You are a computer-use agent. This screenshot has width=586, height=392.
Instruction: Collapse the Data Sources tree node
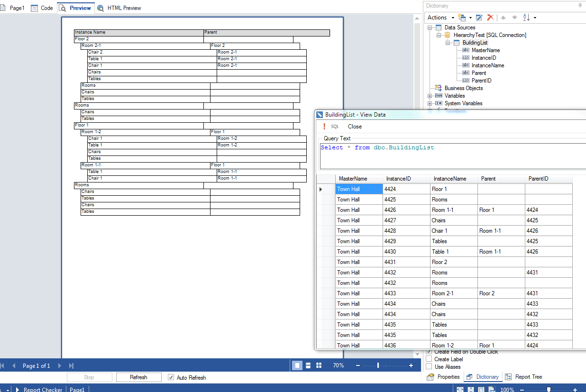(x=430, y=27)
